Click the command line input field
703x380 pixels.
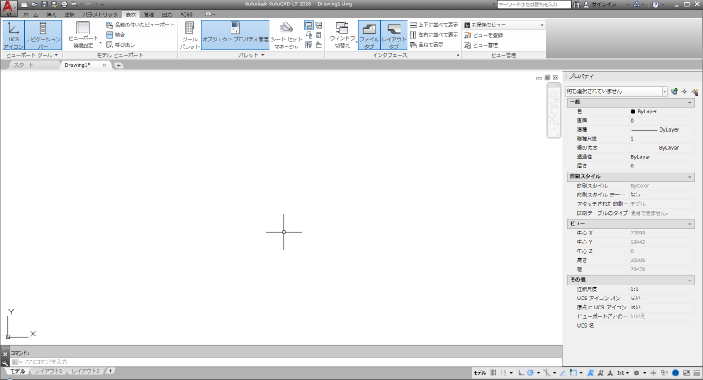click(x=287, y=362)
